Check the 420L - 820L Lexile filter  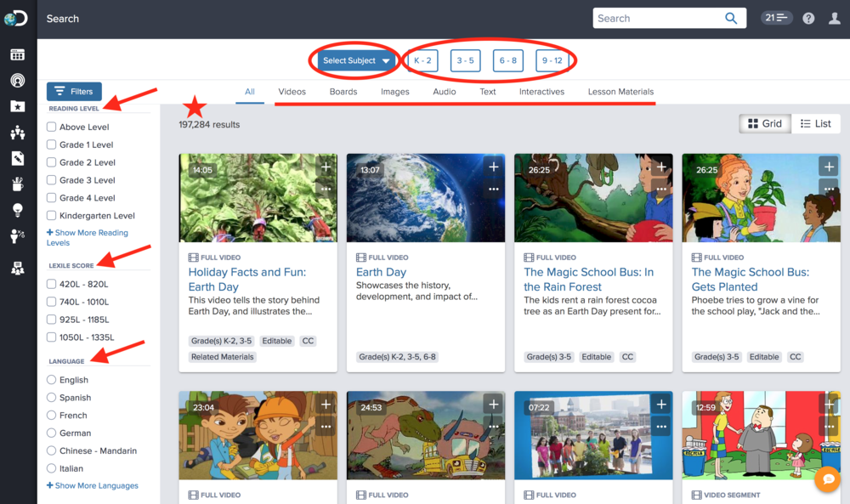pyautogui.click(x=52, y=284)
